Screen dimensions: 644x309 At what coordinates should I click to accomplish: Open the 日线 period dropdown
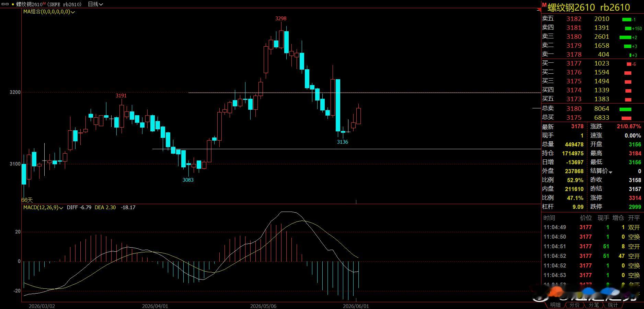click(95, 4)
